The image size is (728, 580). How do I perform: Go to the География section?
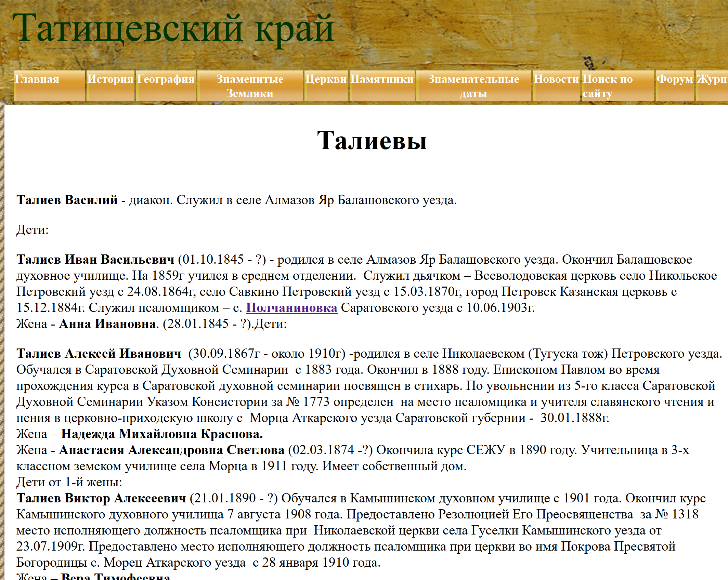[166, 85]
